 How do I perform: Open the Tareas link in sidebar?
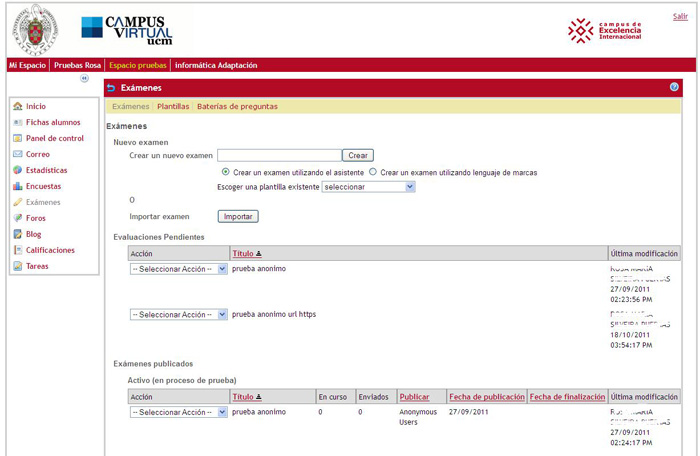coord(37,266)
